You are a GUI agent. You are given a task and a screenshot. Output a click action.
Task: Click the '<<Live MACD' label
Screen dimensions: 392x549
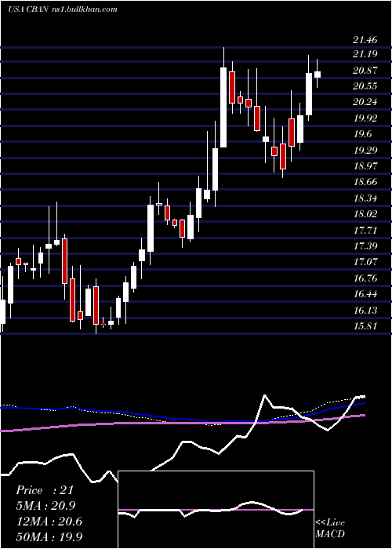point(330,528)
